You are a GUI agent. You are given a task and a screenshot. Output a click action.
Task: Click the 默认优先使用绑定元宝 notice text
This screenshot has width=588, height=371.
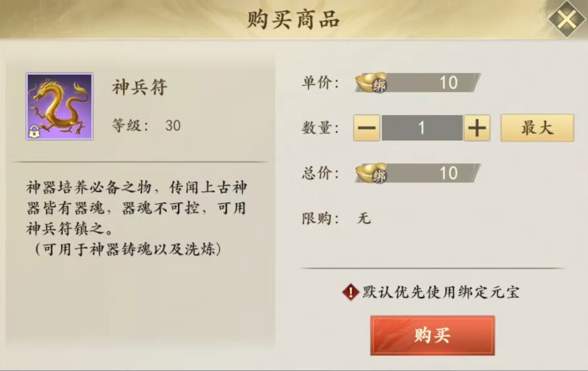(440, 292)
